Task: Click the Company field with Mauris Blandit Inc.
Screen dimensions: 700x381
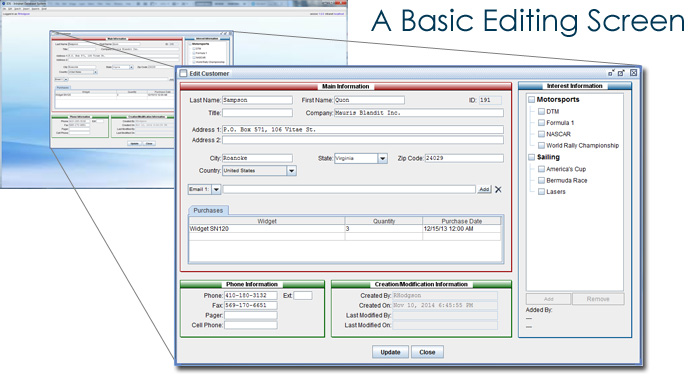Action: 419,113
